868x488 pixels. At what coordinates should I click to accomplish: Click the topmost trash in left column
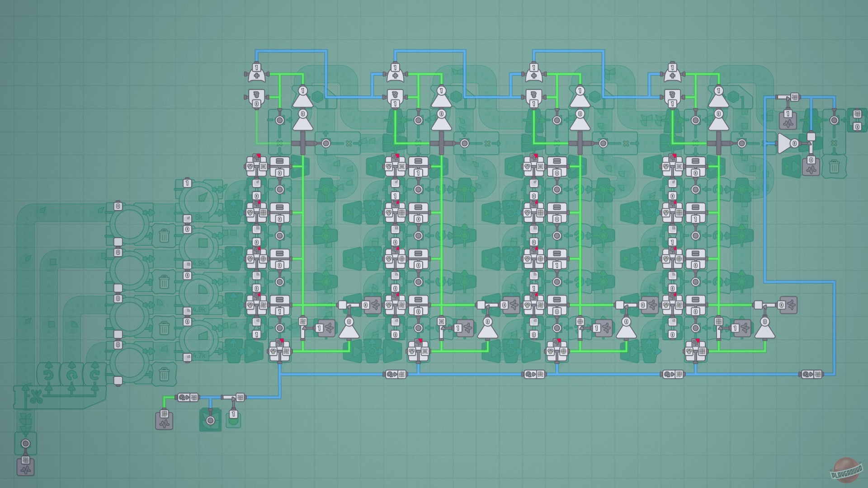tap(164, 235)
